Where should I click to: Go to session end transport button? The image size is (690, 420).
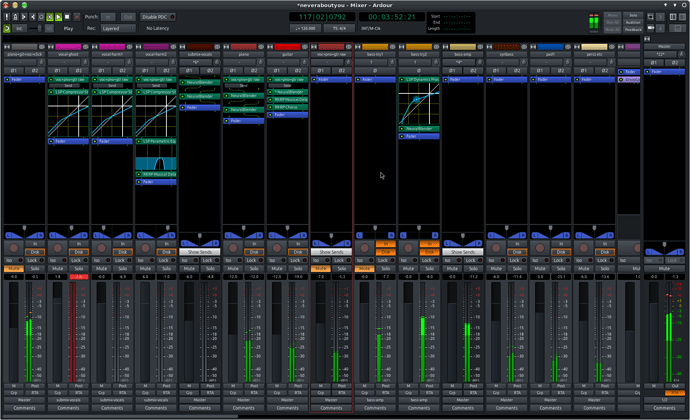[33, 17]
